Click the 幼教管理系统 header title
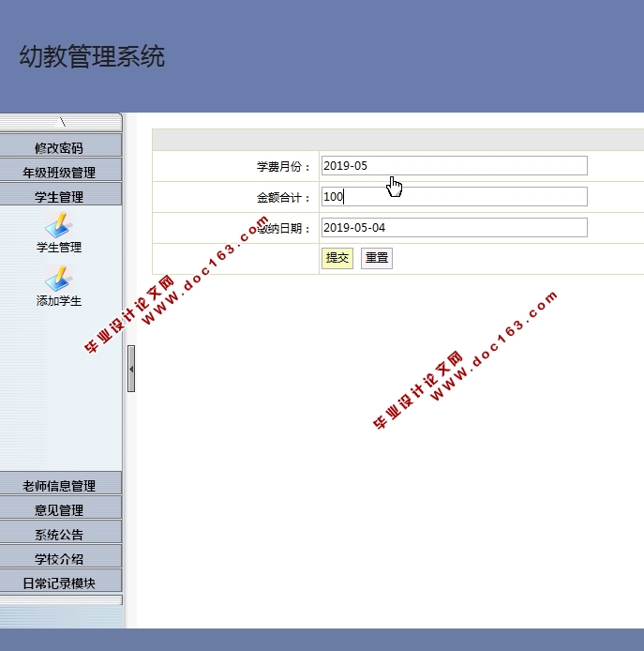 click(x=92, y=56)
